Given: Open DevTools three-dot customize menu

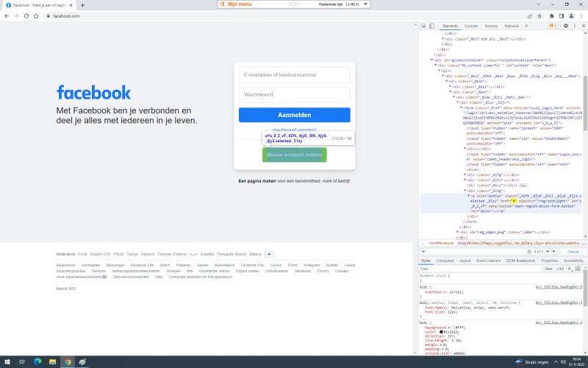Looking at the screenshot, I should point(575,26).
